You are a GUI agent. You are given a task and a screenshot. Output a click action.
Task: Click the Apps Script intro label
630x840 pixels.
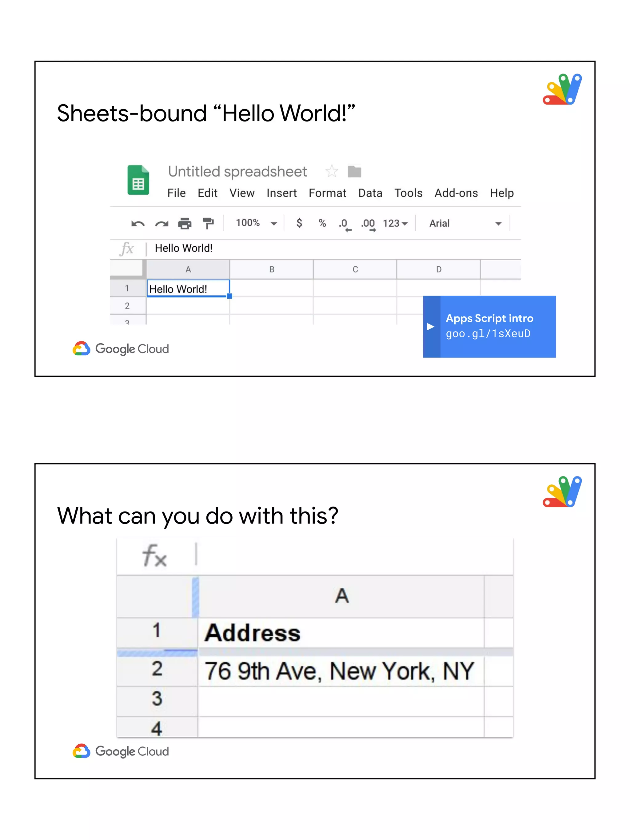[x=489, y=318]
